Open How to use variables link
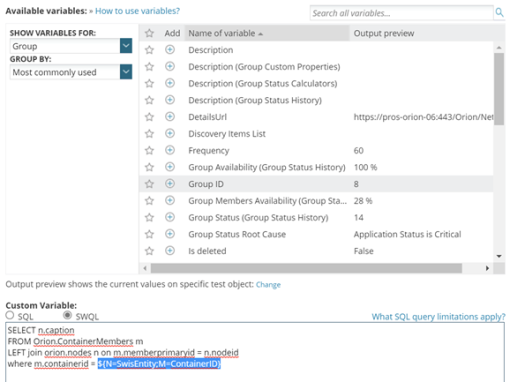The height and width of the screenshot is (382, 510). [x=137, y=11]
